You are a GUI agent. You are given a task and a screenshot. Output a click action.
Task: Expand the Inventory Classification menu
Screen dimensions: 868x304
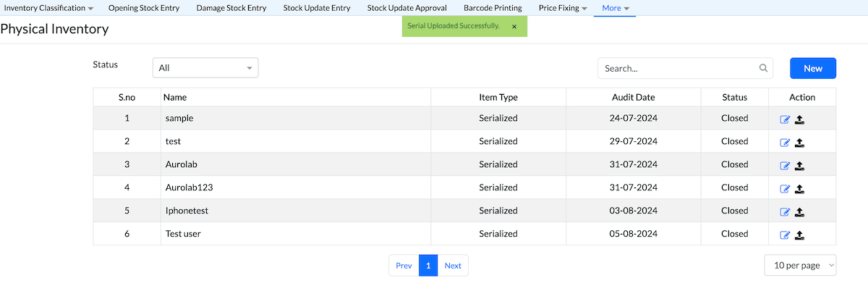click(49, 8)
